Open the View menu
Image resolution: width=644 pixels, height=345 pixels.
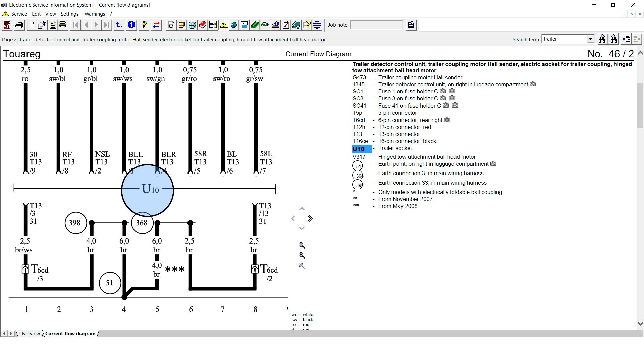(x=50, y=14)
